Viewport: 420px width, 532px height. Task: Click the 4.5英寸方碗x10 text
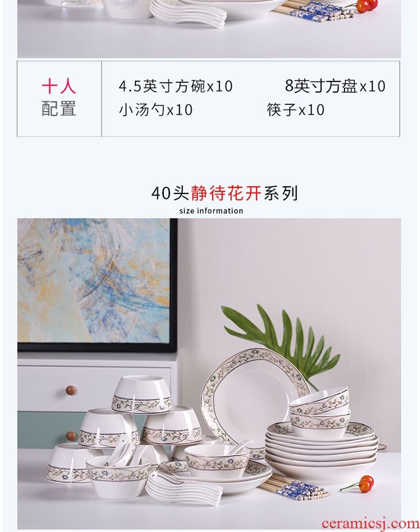pyautogui.click(x=175, y=86)
